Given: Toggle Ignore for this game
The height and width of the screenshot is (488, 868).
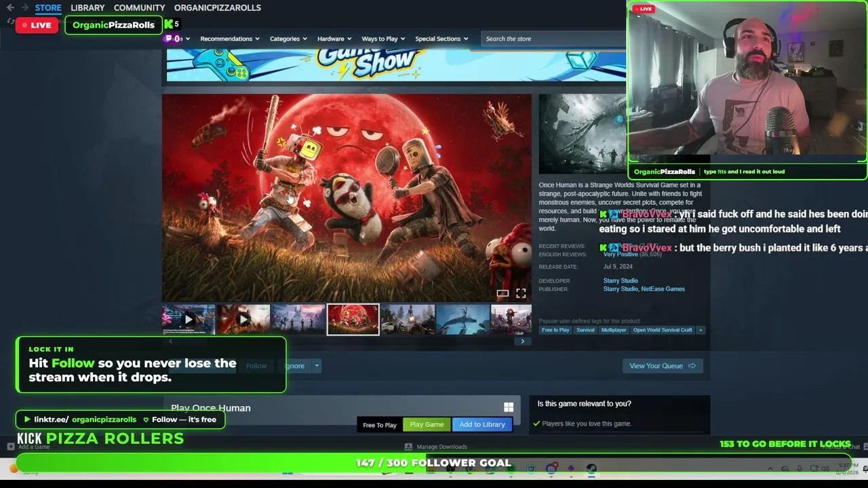Looking at the screenshot, I should point(294,366).
